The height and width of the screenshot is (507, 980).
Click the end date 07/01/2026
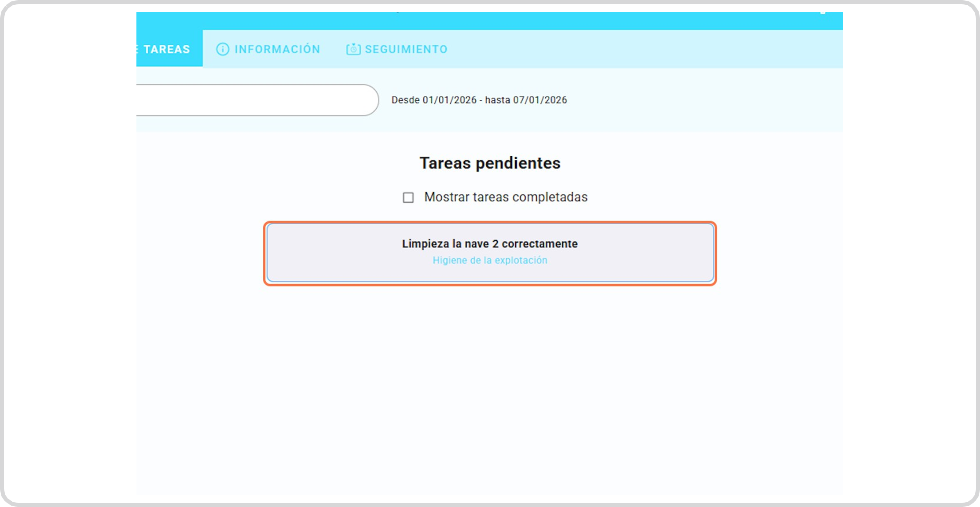540,100
